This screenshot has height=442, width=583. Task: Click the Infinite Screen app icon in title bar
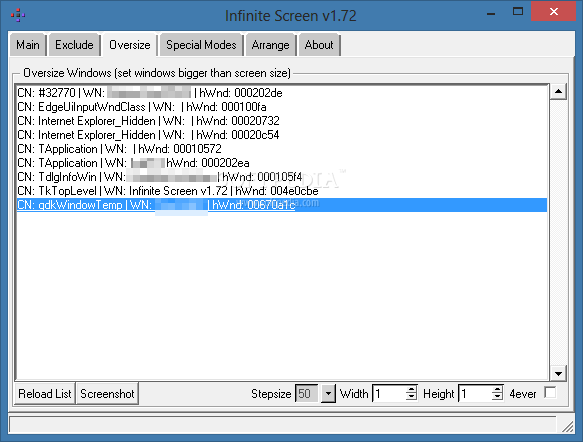(x=18, y=15)
